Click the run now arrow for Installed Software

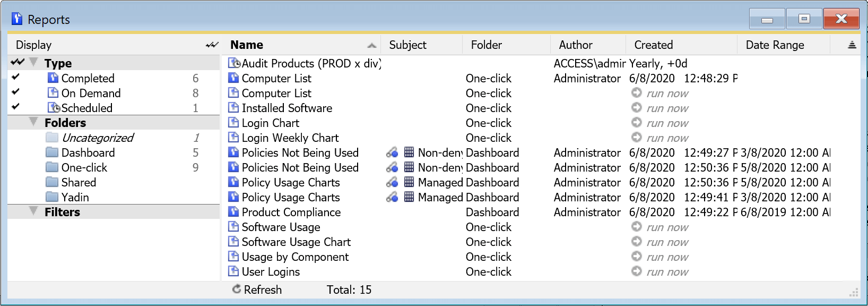(x=637, y=108)
